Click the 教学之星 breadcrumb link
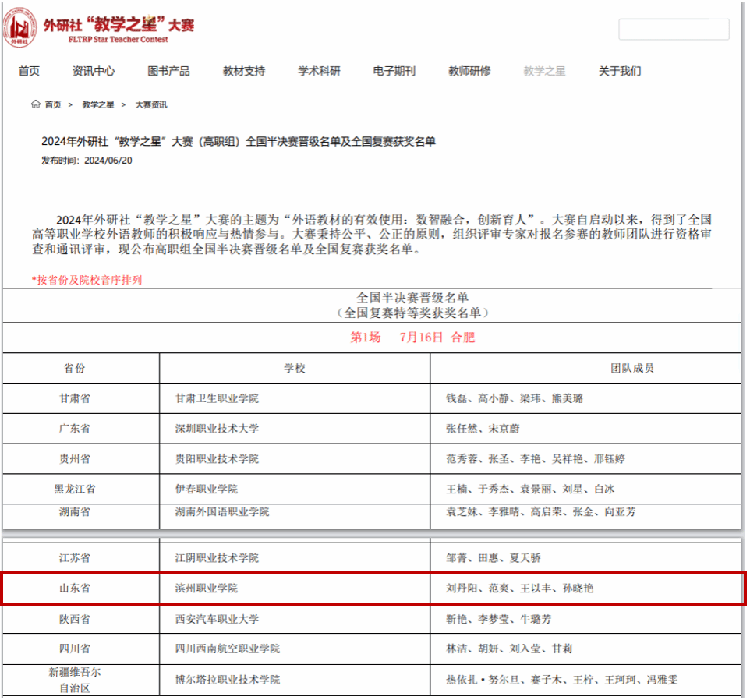 coord(98,104)
